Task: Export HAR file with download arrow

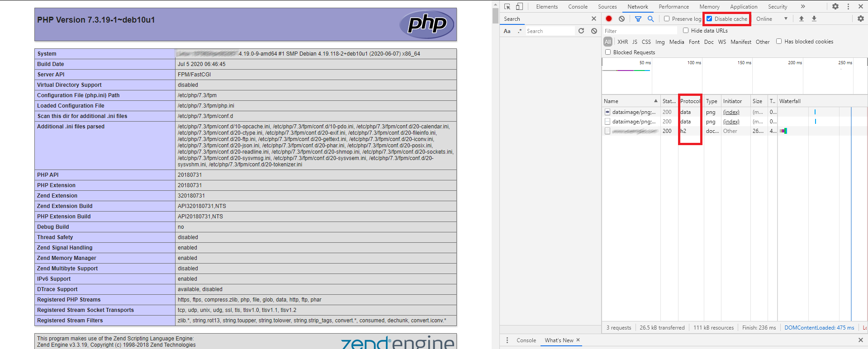Action: 814,19
